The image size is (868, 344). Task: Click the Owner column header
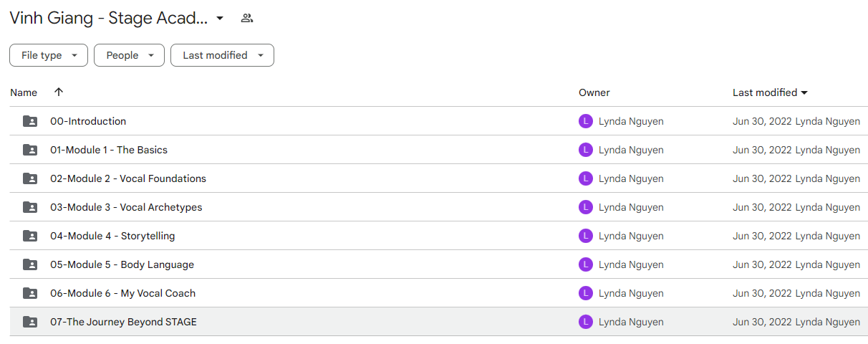click(594, 92)
